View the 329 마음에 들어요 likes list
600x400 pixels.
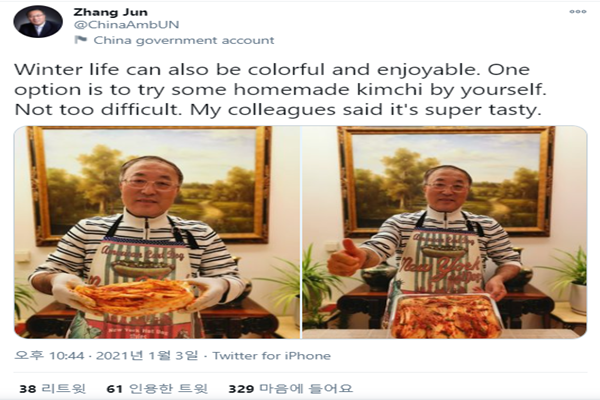click(x=290, y=389)
